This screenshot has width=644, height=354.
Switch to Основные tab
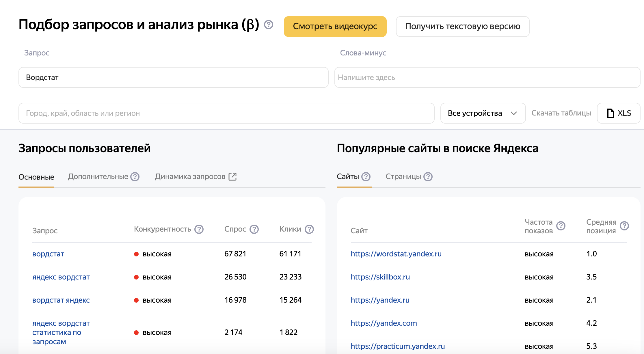36,177
